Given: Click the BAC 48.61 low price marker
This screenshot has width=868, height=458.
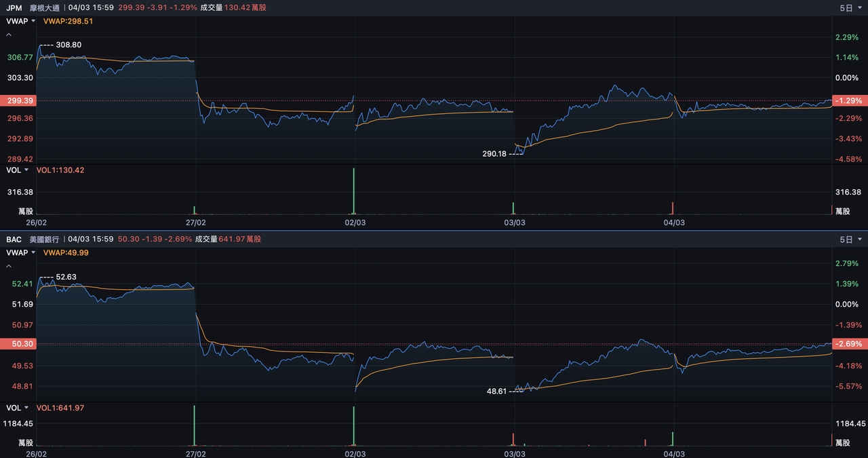Looking at the screenshot, I should click(496, 392).
